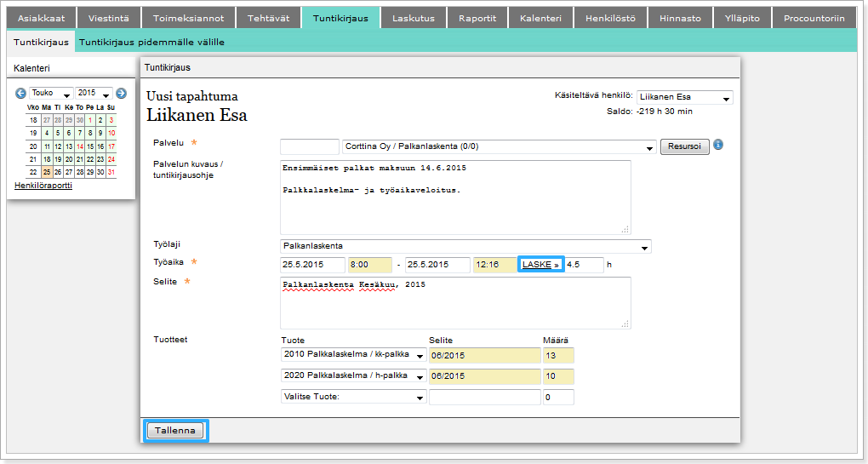Open the Henkilöraportti link
Image resolution: width=868 pixels, height=464 pixels.
pos(43,185)
